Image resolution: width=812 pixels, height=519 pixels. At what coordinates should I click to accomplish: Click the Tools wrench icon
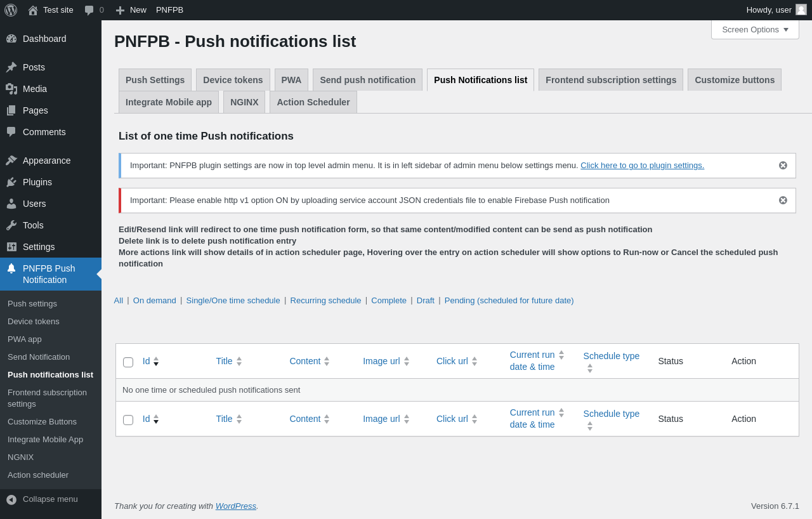11,225
